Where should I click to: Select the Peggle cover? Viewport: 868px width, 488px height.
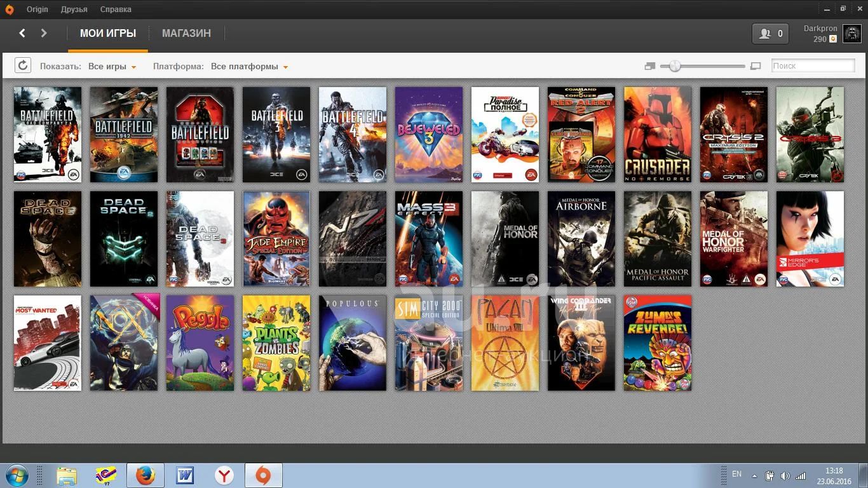pyautogui.click(x=200, y=343)
